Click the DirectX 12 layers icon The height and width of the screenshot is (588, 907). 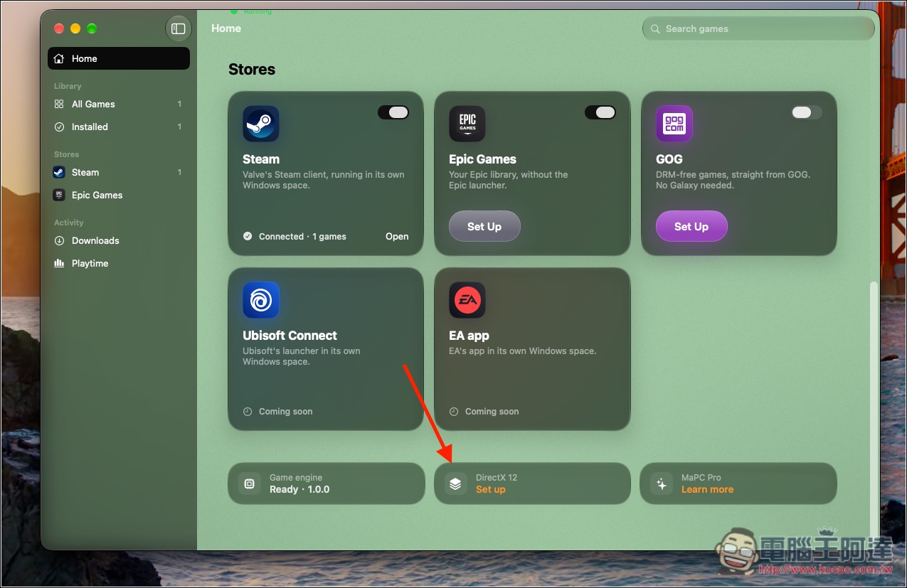[456, 483]
